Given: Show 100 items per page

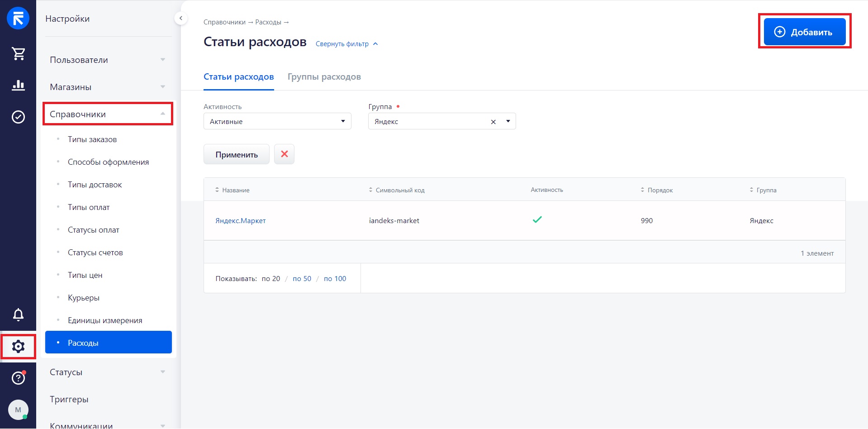Looking at the screenshot, I should [x=335, y=279].
